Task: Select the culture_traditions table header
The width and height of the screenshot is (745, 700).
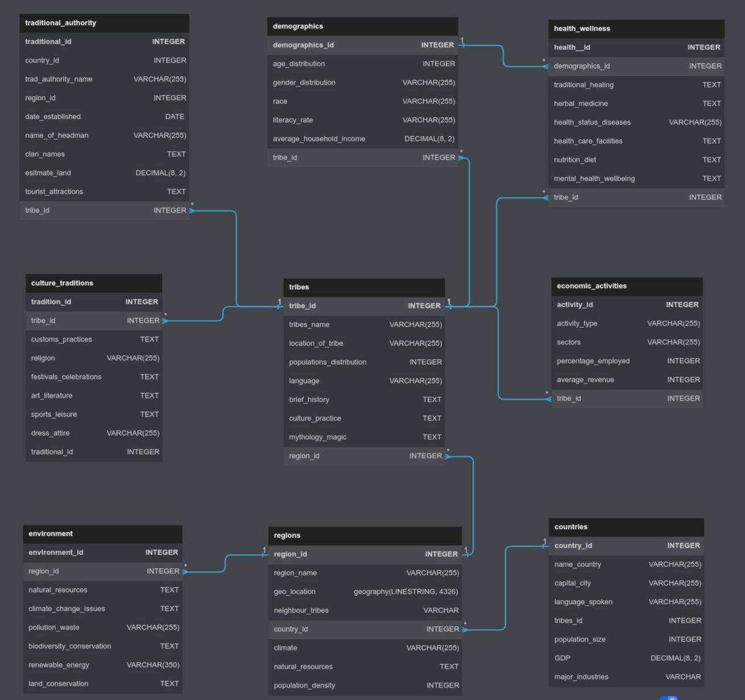Action: click(94, 283)
